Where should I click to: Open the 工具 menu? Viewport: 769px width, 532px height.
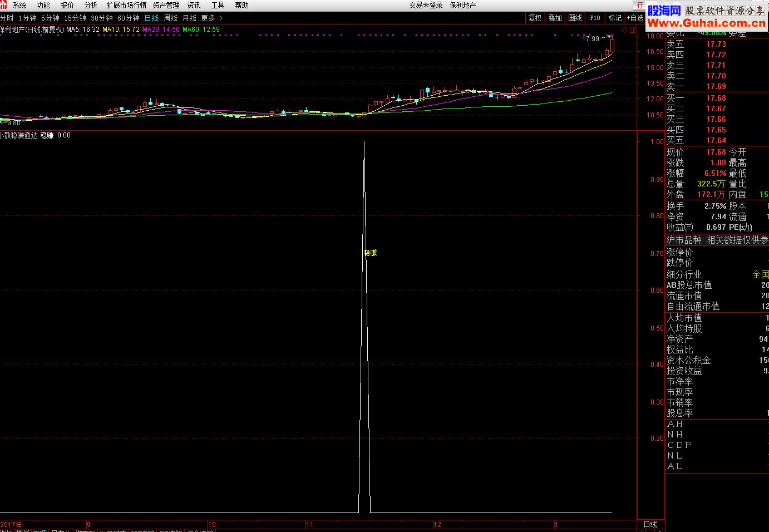(218, 5)
